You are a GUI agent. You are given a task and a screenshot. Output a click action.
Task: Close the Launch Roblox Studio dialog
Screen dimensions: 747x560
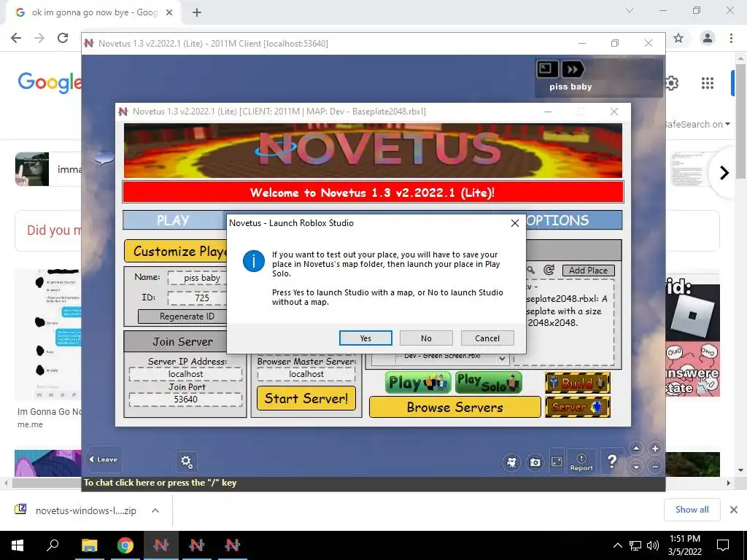coord(514,223)
